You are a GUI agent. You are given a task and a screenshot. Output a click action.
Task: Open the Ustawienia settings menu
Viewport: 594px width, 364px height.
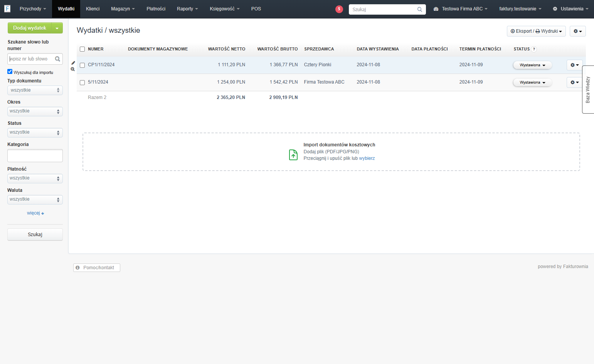pos(570,9)
